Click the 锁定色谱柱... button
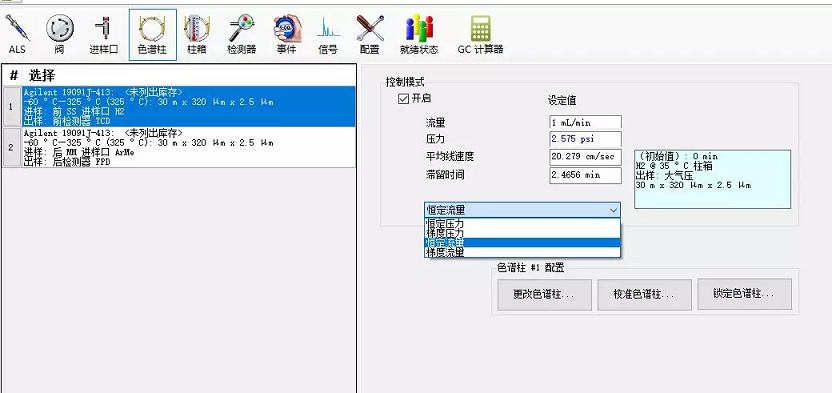 tap(744, 294)
